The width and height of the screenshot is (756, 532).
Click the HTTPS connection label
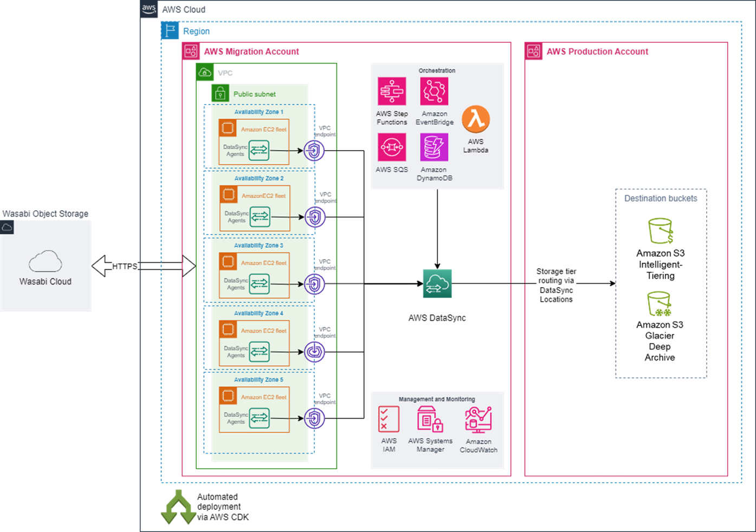point(124,267)
